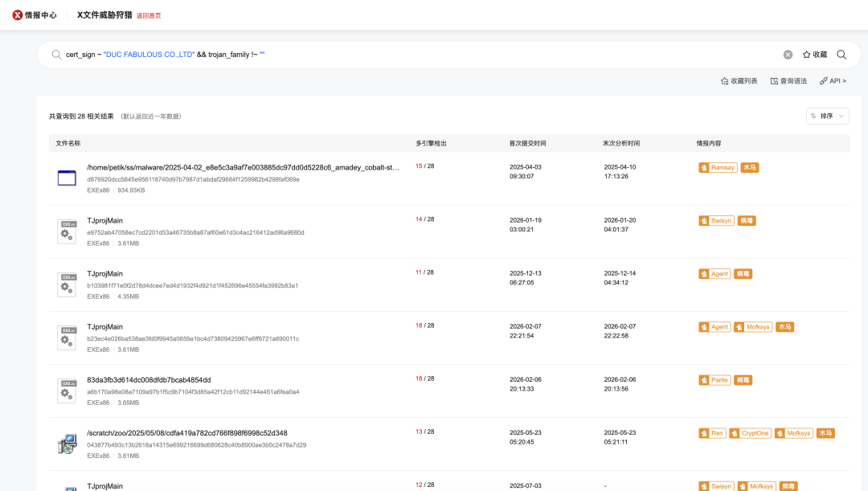
Task: Open 收藏列表 link
Action: [739, 81]
